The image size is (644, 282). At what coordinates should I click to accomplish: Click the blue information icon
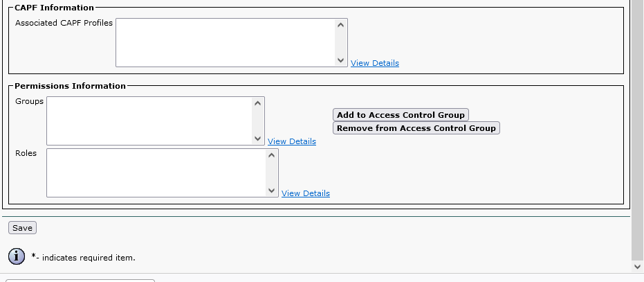click(17, 256)
